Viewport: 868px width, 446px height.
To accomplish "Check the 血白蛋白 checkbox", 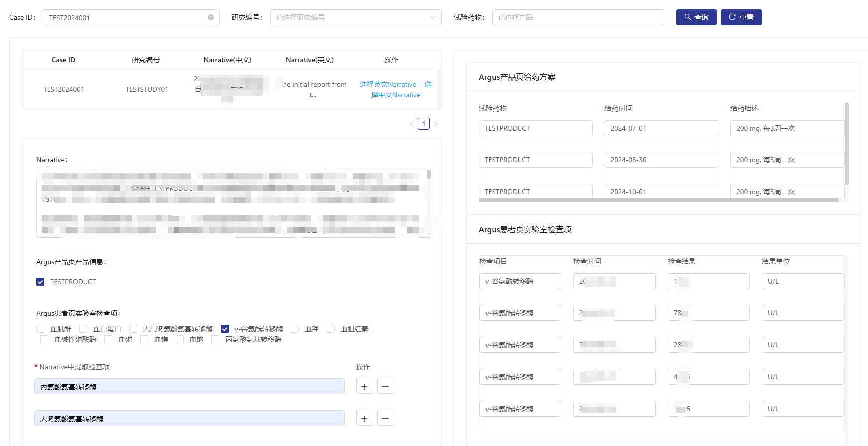I will [x=83, y=329].
